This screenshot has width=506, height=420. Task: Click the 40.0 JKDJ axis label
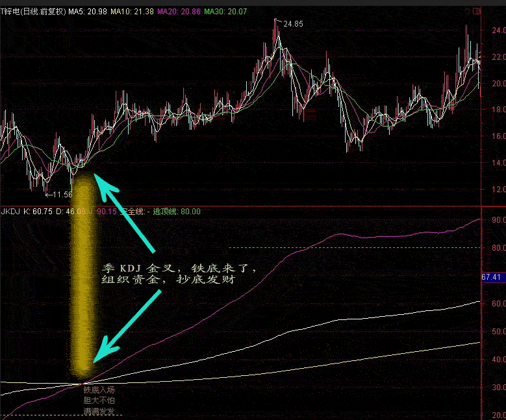(x=499, y=360)
